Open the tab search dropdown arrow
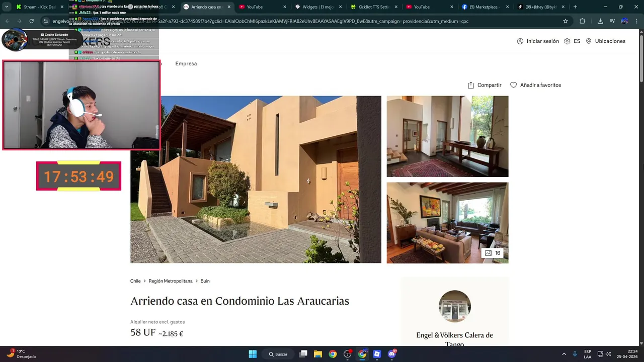 [7, 7]
